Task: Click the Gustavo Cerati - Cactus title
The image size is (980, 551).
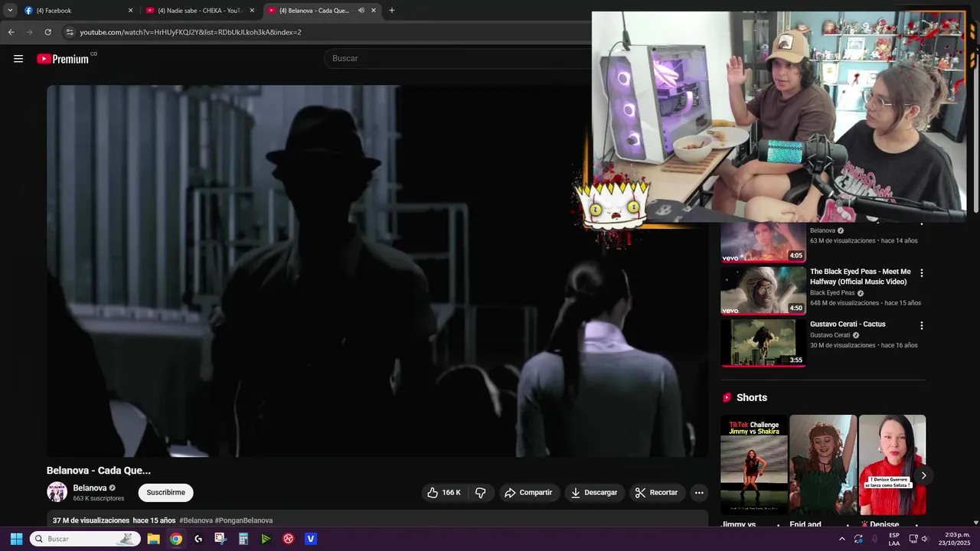Action: pos(848,324)
